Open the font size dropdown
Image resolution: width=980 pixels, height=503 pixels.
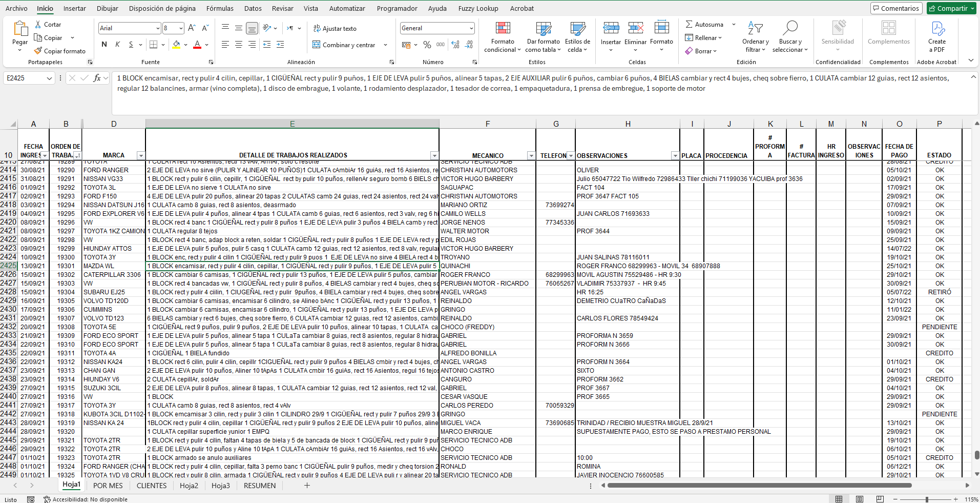181,28
